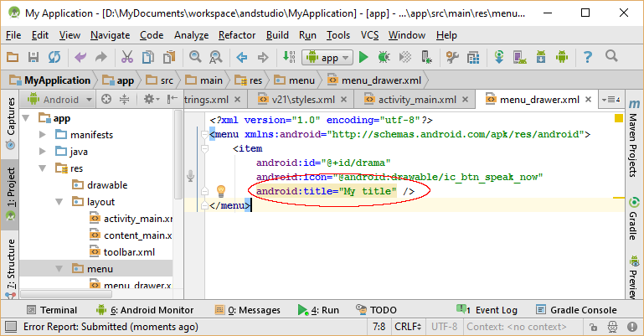Open the Refactor menu

coord(237,35)
